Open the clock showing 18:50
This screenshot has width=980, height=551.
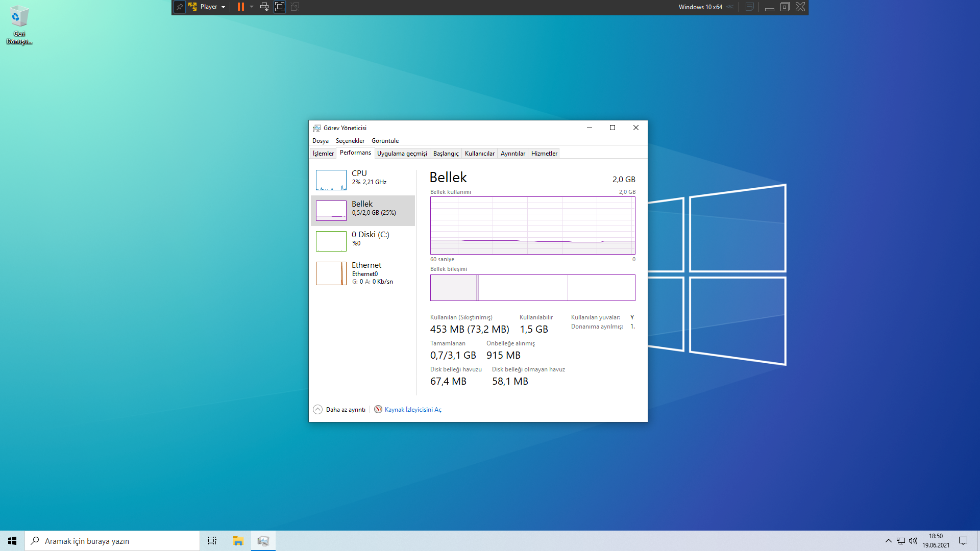936,541
